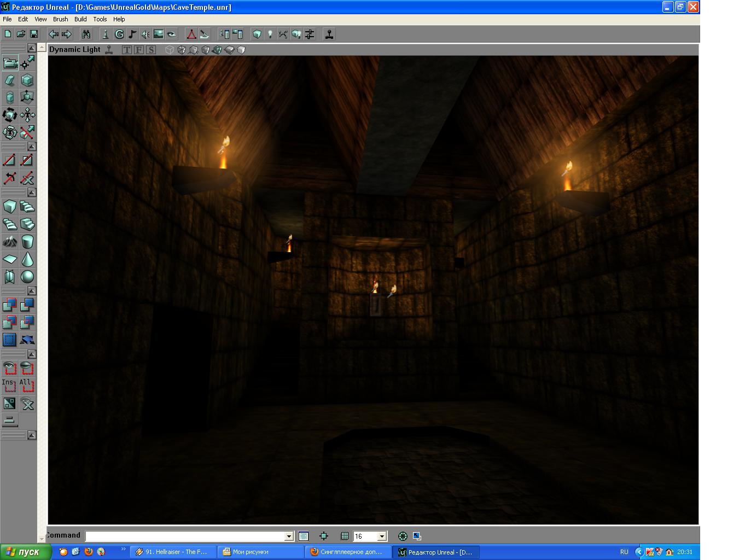This screenshot has height=560, width=745.
Task: Expand Windows quick launch overflow chevron
Action: 123,550
